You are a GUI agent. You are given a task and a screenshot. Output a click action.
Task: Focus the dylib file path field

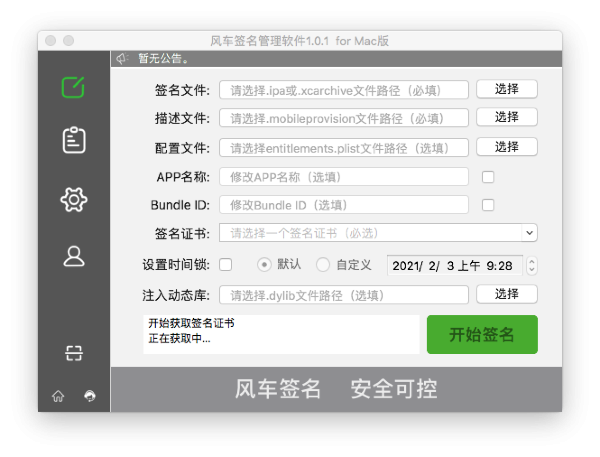tap(344, 295)
